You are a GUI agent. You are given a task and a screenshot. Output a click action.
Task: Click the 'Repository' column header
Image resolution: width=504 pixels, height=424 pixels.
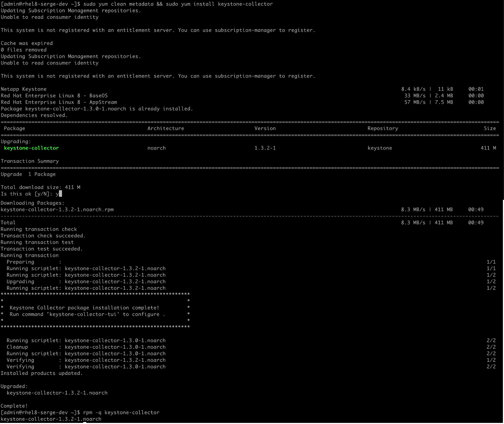click(383, 129)
